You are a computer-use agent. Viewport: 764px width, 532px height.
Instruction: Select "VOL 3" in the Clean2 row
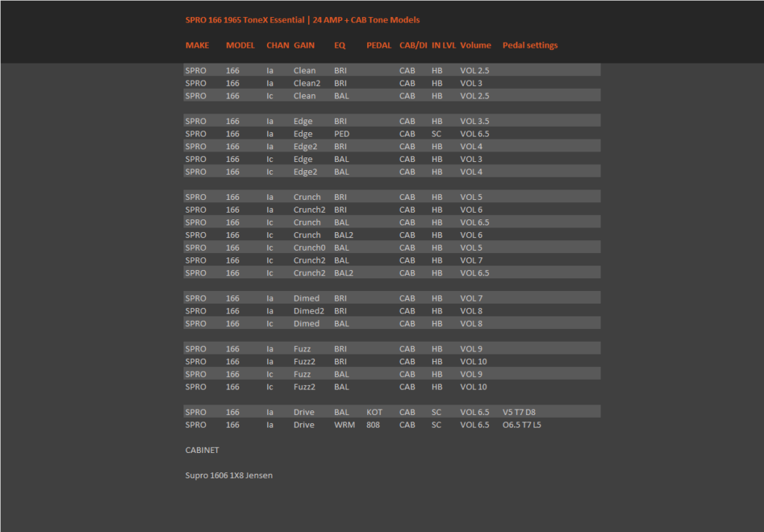[472, 84]
